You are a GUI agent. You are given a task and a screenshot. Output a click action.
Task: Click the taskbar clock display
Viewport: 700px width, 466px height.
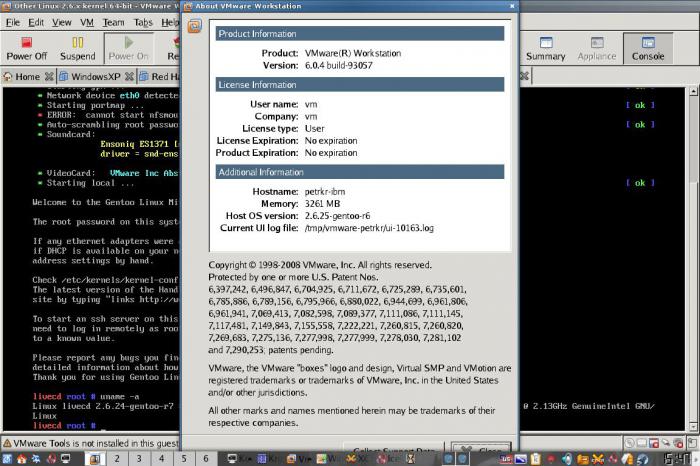[x=677, y=459]
